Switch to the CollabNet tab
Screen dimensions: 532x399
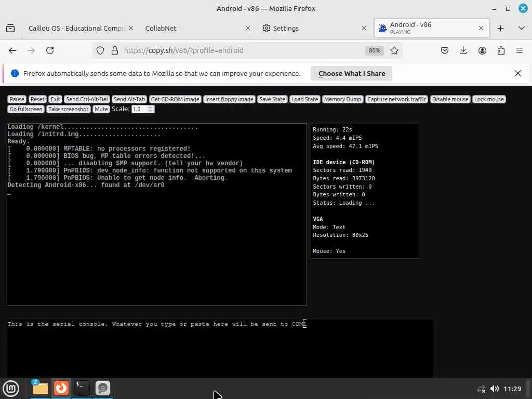pyautogui.click(x=195, y=28)
